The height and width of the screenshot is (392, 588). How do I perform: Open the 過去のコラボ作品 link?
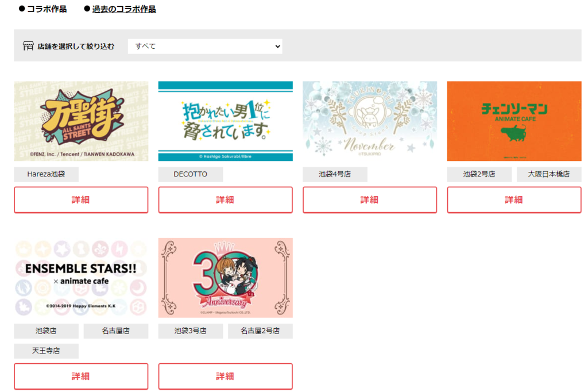pyautogui.click(x=124, y=9)
